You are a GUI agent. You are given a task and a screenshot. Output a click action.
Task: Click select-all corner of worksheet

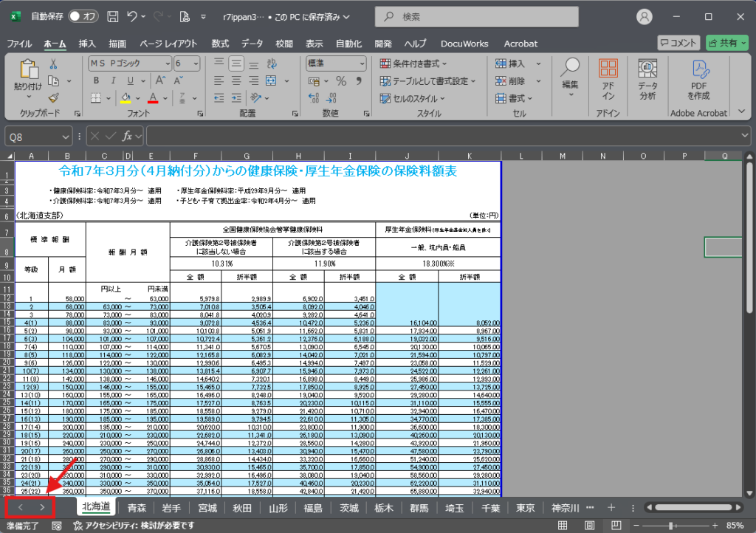point(9,156)
